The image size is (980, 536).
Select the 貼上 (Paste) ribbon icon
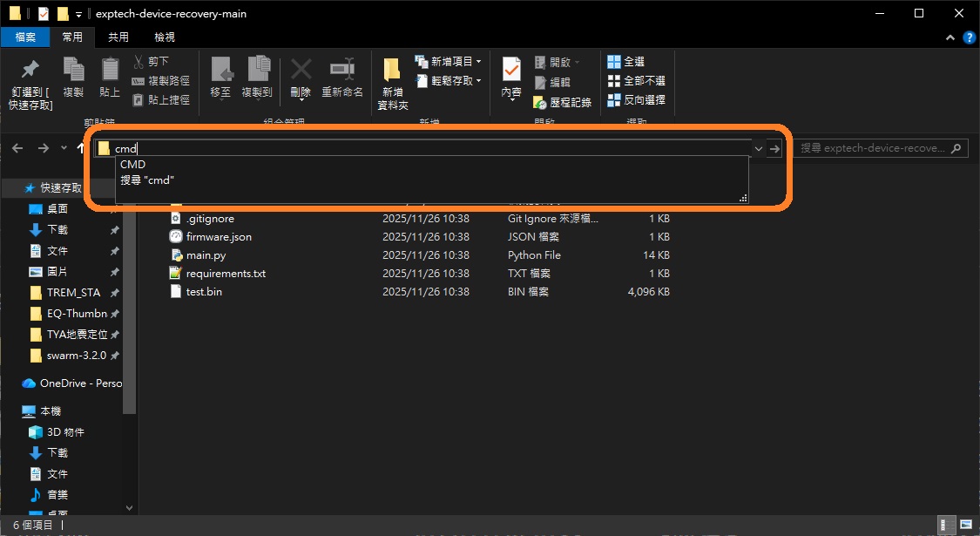109,77
